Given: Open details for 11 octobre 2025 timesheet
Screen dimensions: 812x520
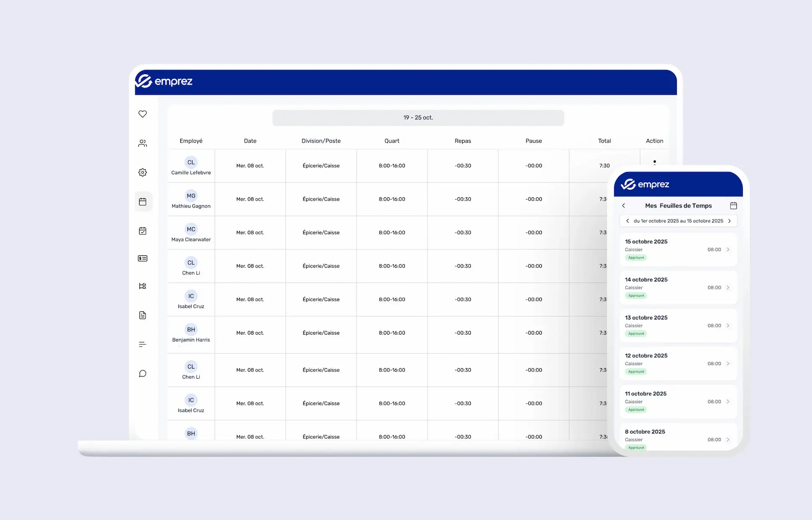Looking at the screenshot, I should [x=728, y=402].
